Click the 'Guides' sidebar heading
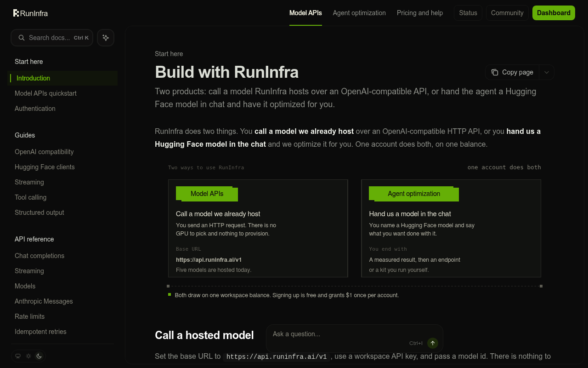The image size is (588, 368). click(x=25, y=135)
